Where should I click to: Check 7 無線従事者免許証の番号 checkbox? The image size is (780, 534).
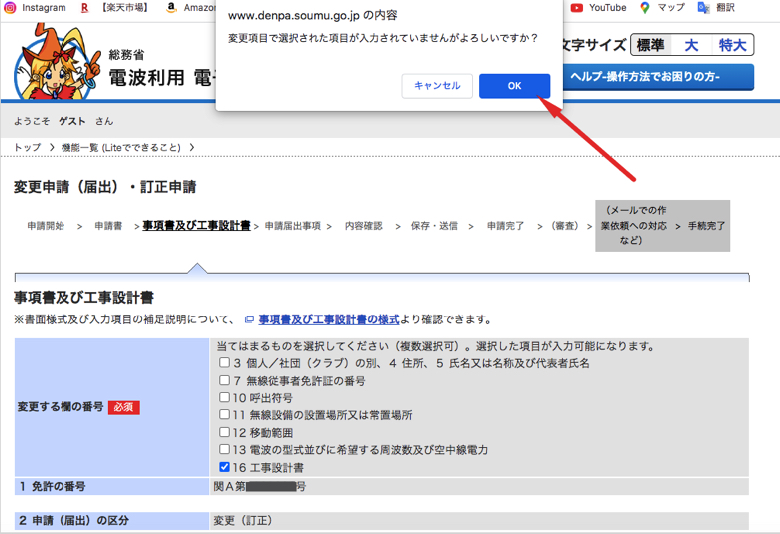[x=224, y=380]
